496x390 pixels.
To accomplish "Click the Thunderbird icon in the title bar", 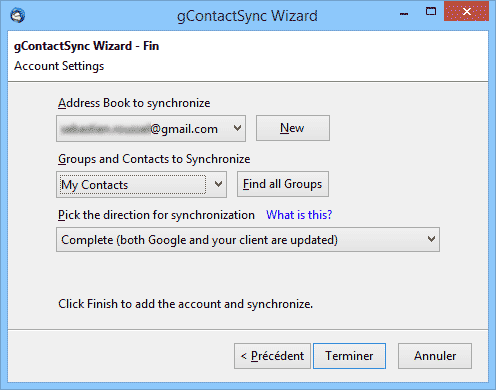I will coord(18,15).
